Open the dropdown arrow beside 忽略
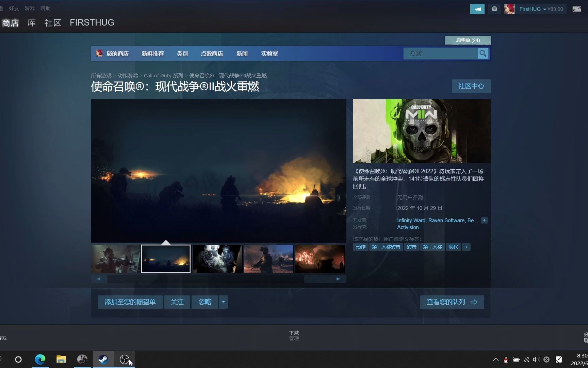 [223, 302]
